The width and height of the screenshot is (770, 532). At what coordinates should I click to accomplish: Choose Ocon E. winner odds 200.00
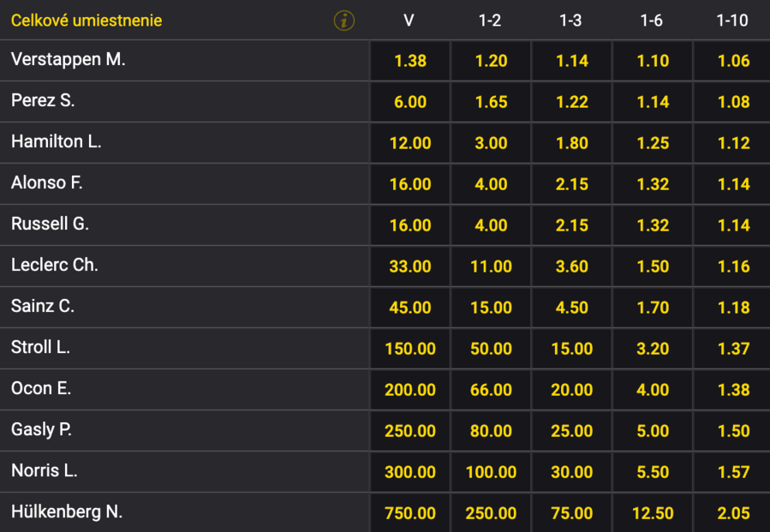coord(410,390)
